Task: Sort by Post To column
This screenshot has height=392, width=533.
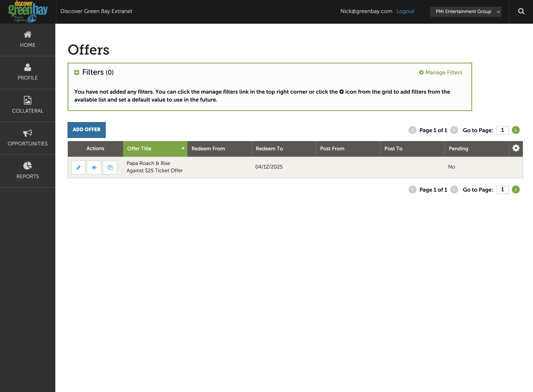Action: click(412, 149)
